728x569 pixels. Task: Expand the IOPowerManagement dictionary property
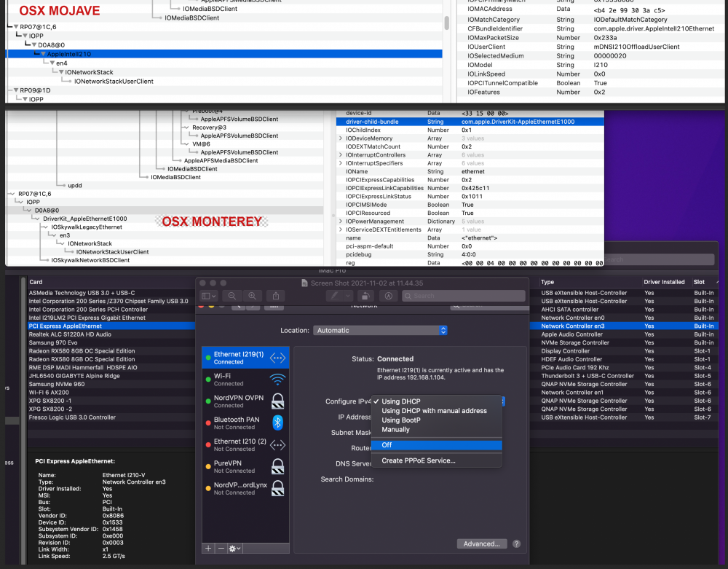[341, 221]
